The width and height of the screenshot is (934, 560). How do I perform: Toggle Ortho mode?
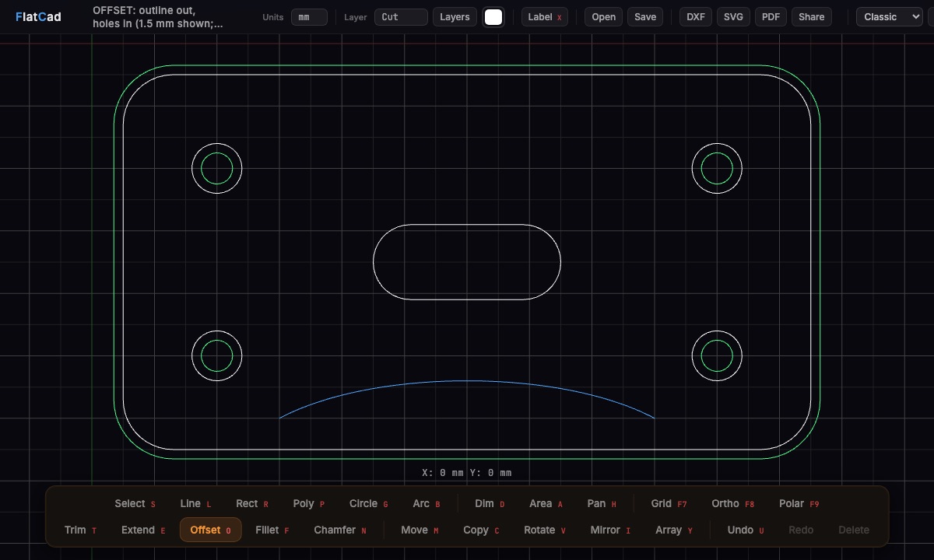click(x=732, y=503)
